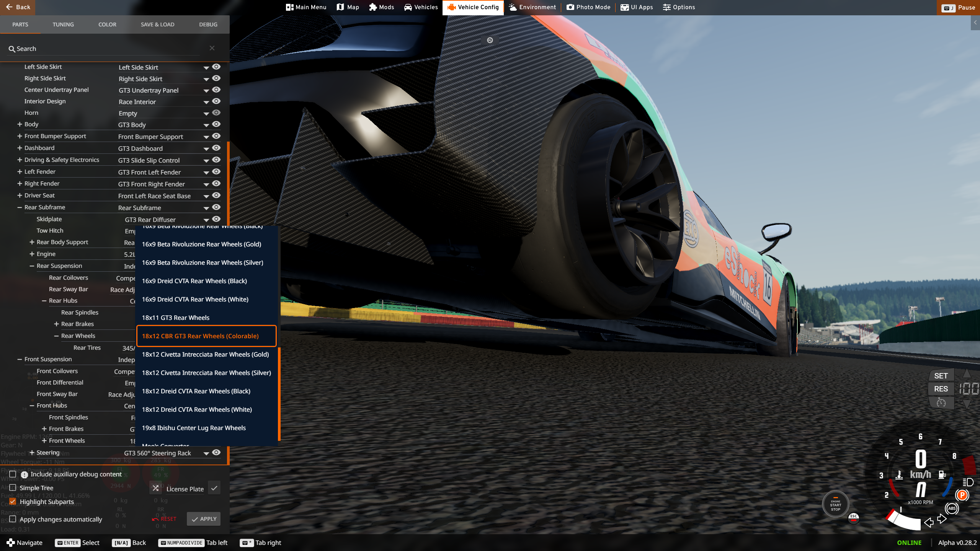The width and height of the screenshot is (980, 551).
Task: Open the GT3 Dashboard dropdown arrow
Action: 206,149
